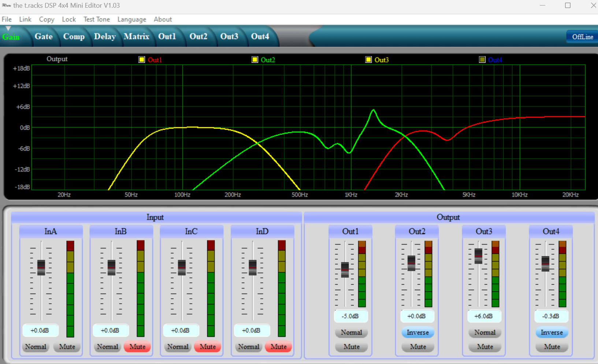Image resolution: width=598 pixels, height=364 pixels.
Task: Mute the Out1 output channel
Action: pos(351,347)
